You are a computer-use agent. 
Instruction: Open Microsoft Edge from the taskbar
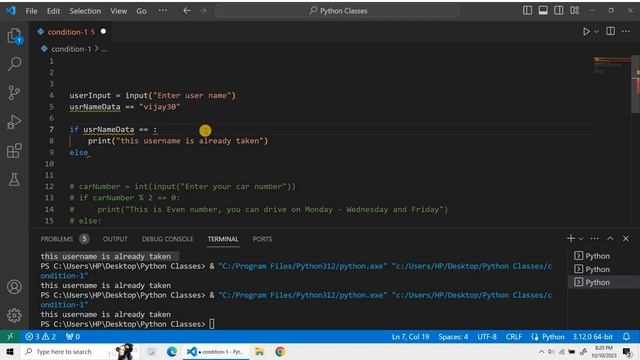172,351
